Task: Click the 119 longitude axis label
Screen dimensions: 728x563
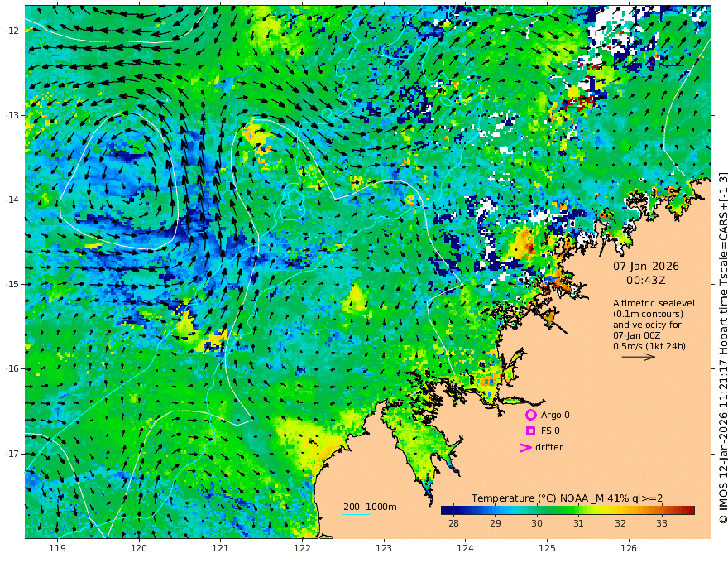Action: [x=57, y=548]
